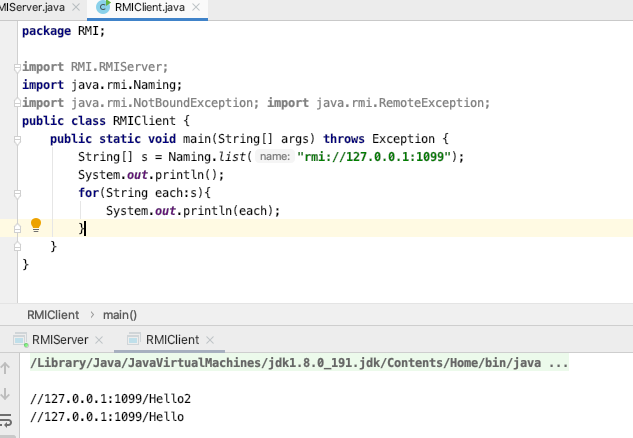Screen dimensions: 633x438
Task: Close the RMIClient run tab
Action: (x=210, y=340)
